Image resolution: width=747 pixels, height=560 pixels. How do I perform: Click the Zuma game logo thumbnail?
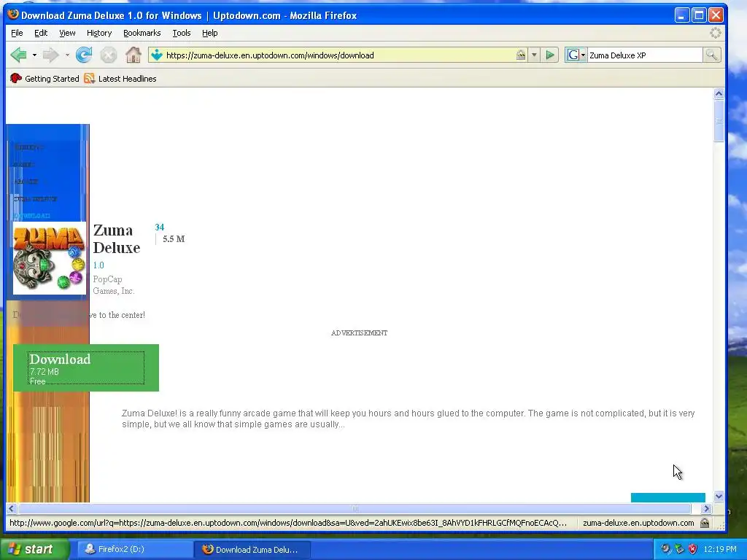coord(50,258)
